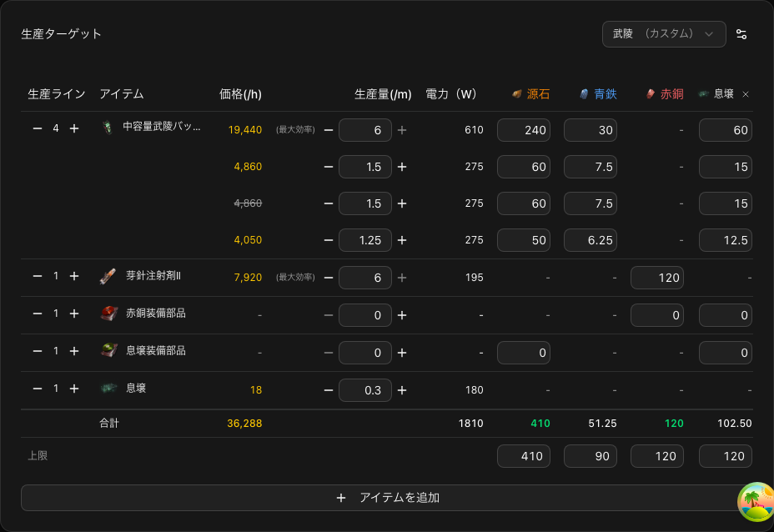Image resolution: width=774 pixels, height=532 pixels.
Task: Decrease production lines for 中容量武陵バッ...
Action: [x=38, y=128]
